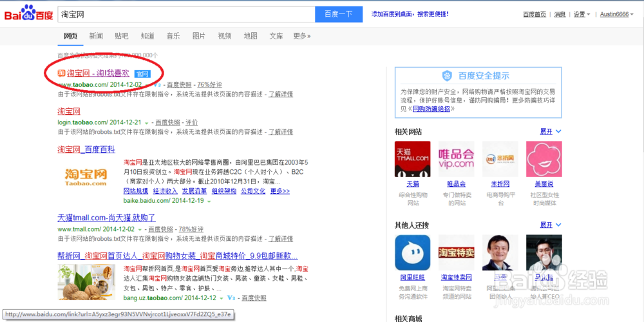Screen dimensions: 644x322
Task: Open the 阿里旺旺 text link
Action: coord(412,278)
